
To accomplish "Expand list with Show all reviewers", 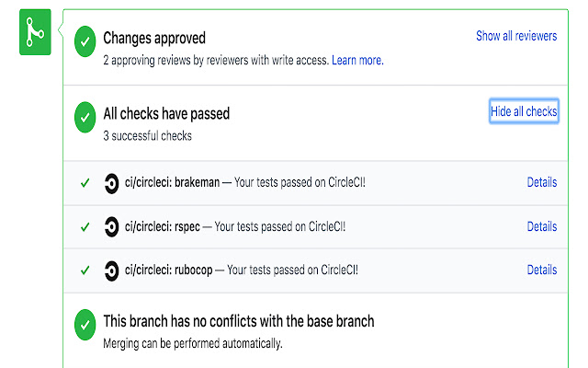I will click(x=515, y=36).
